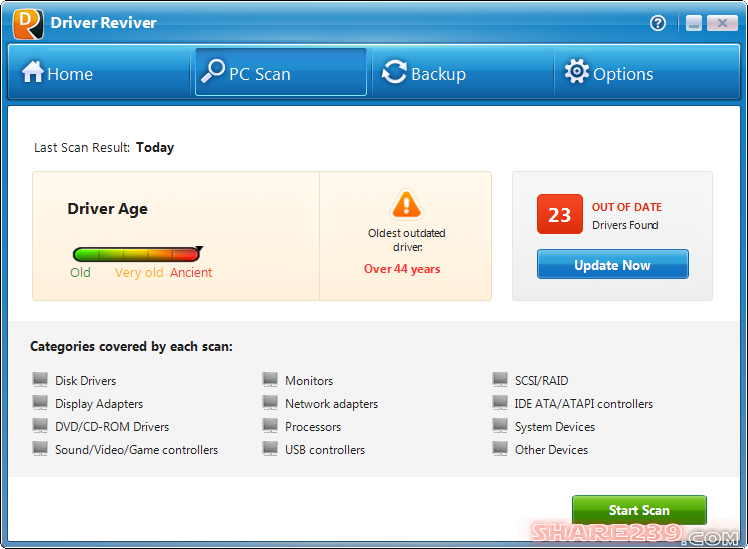The height and width of the screenshot is (549, 748).
Task: Click 'Categories covered by each scan:' heading
Action: pyautogui.click(x=131, y=346)
